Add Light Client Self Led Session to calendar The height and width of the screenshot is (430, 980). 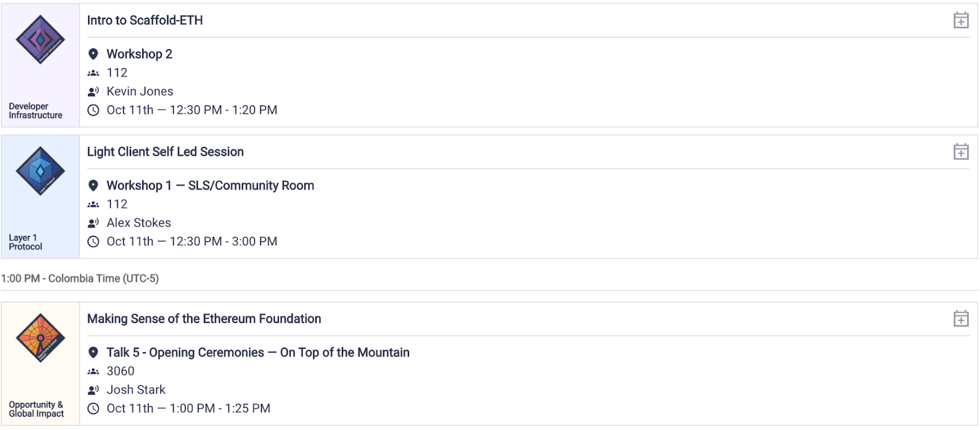960,152
